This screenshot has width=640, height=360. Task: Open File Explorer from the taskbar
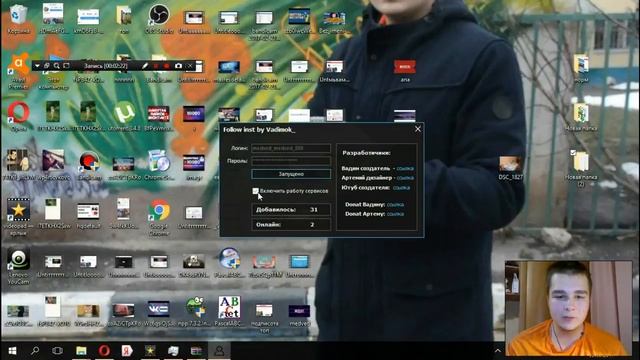click(81, 351)
